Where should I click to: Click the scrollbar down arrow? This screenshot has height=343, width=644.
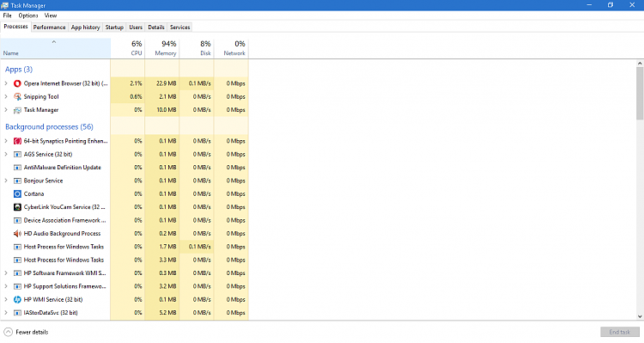(x=640, y=316)
